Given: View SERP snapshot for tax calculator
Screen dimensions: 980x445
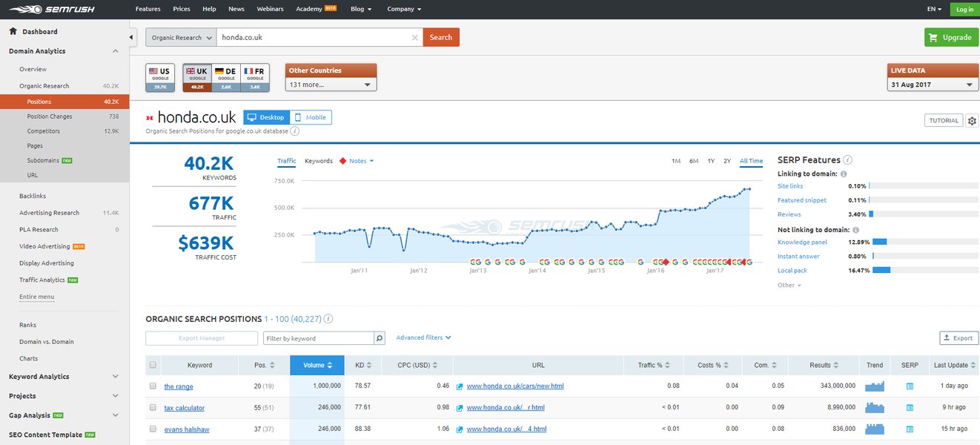Looking at the screenshot, I should (x=910, y=408).
